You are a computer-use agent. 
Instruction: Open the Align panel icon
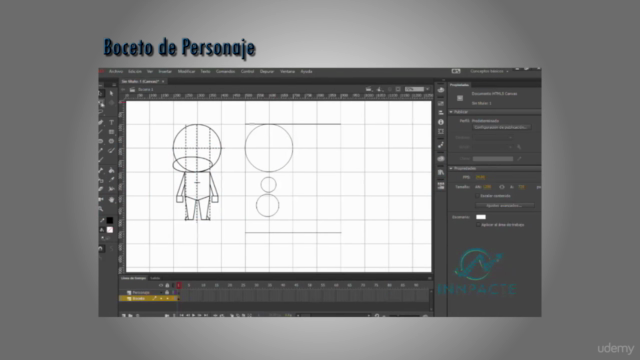tap(441, 113)
